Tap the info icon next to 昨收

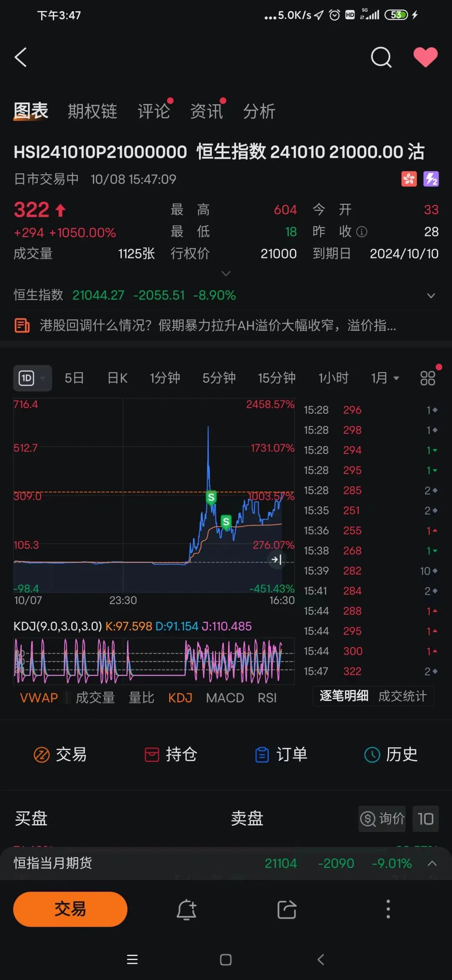(362, 232)
